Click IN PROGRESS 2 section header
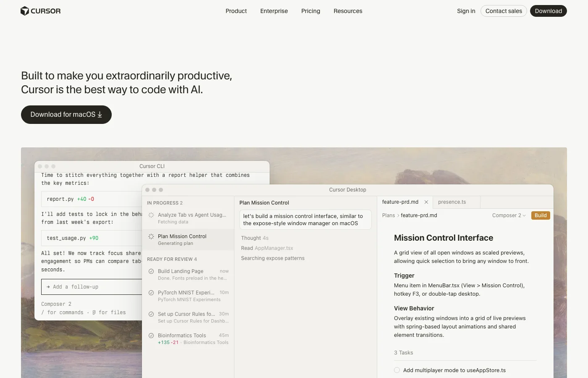 coord(165,203)
